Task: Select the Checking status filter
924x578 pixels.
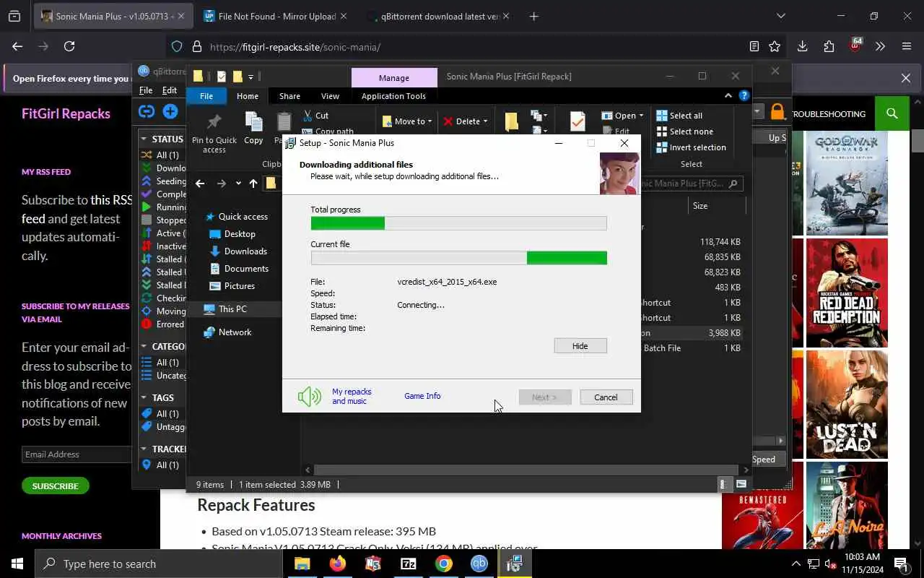Action: 162,298
